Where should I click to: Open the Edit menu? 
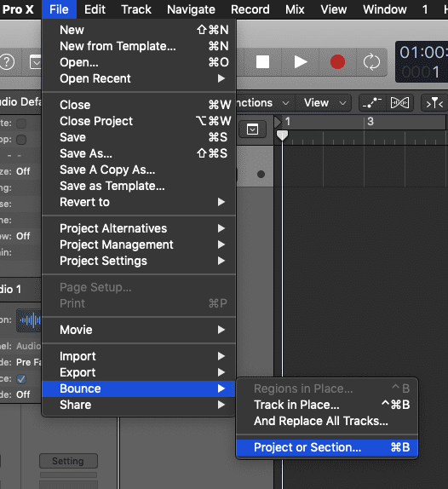tap(95, 9)
